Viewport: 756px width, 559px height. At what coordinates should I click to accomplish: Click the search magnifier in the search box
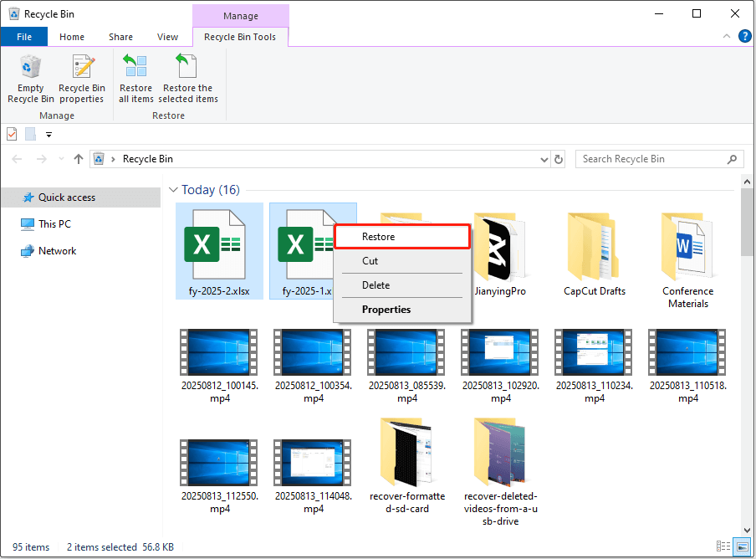click(x=733, y=158)
